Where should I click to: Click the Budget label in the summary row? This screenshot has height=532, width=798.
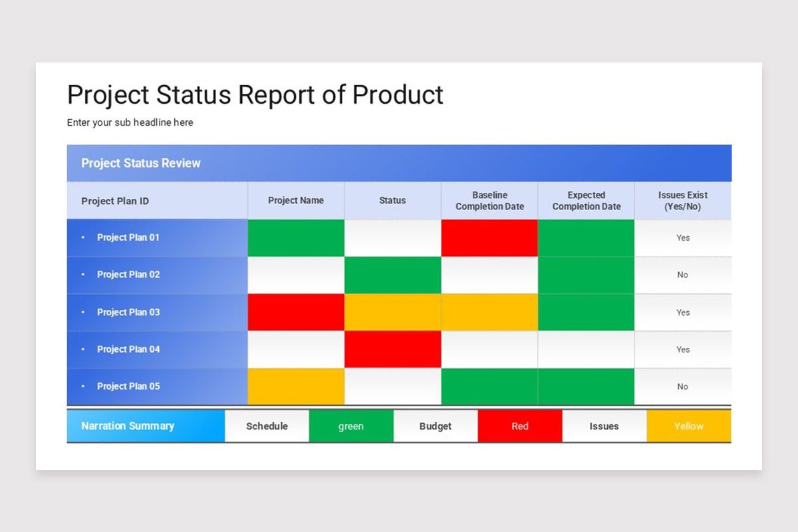pyautogui.click(x=436, y=426)
